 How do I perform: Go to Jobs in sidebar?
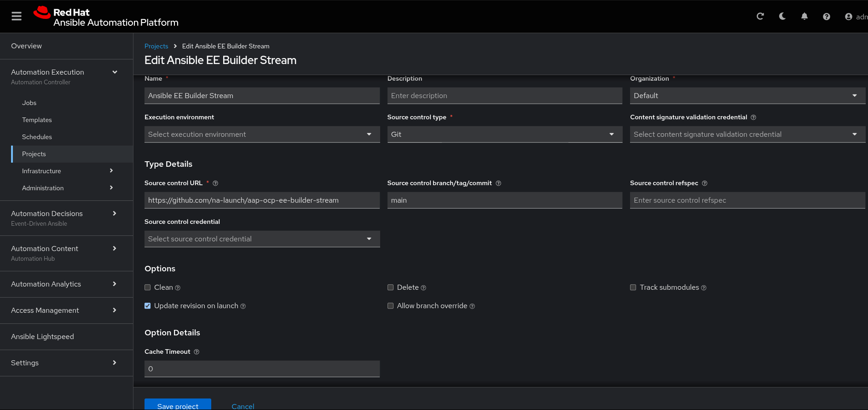tap(29, 103)
